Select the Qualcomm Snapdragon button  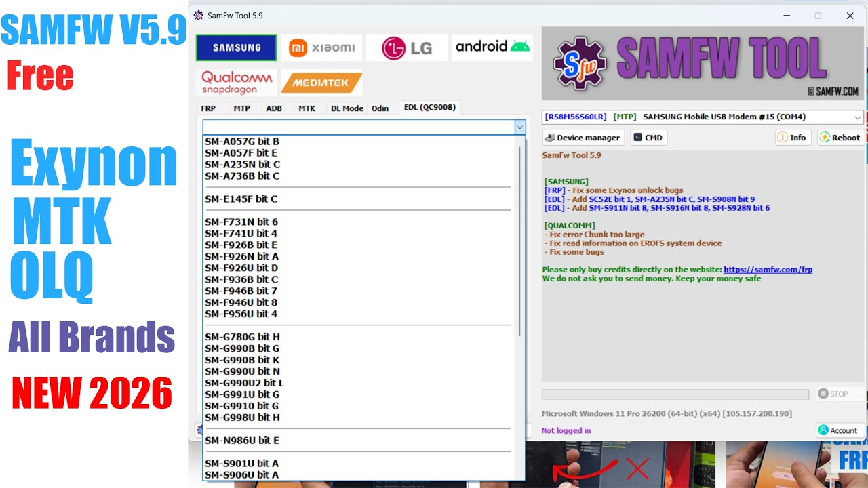pyautogui.click(x=236, y=83)
